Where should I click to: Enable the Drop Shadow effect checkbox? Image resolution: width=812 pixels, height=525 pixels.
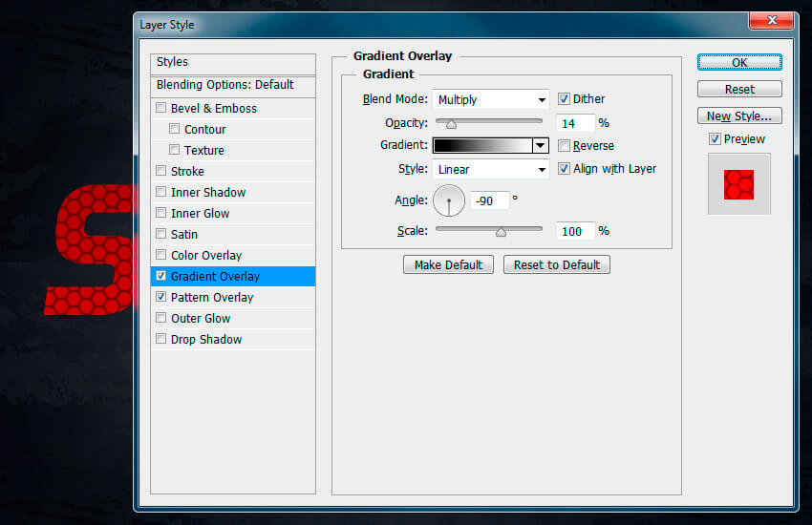coord(161,340)
